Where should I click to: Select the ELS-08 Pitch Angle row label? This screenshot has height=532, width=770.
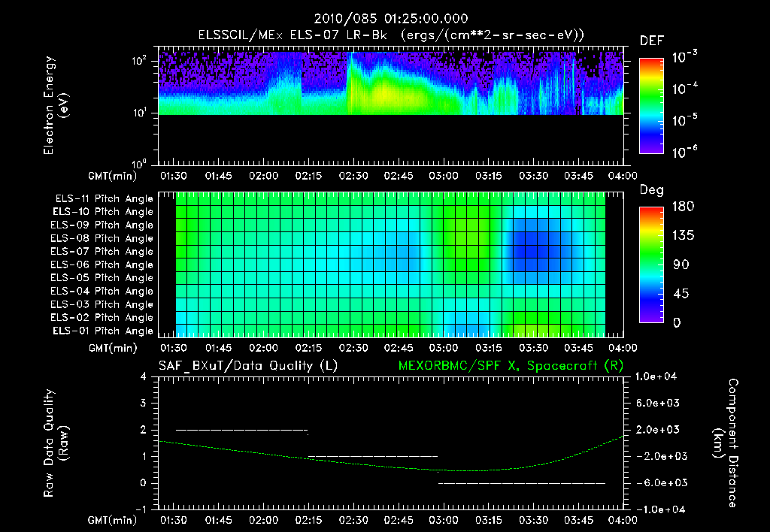coord(102,238)
